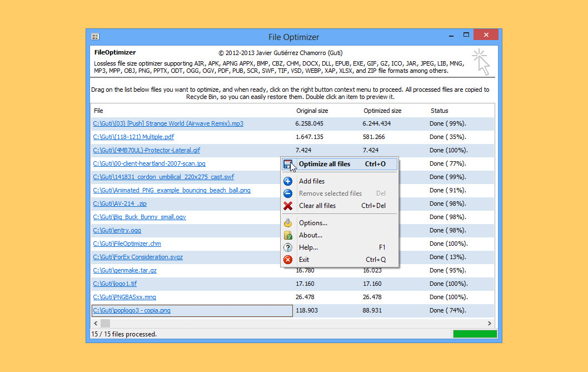Open the 00-client-heartland-2007-scan.jpg link
The width and height of the screenshot is (588, 372).
150,163
